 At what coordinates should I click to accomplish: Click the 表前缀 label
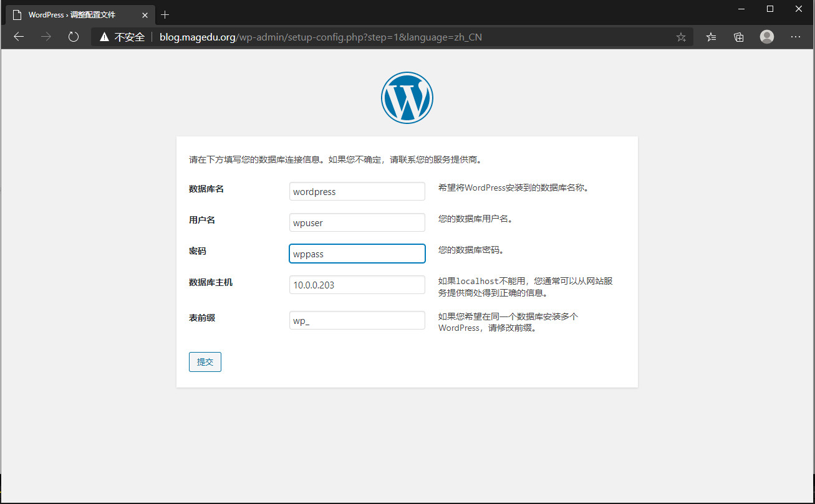coord(202,318)
